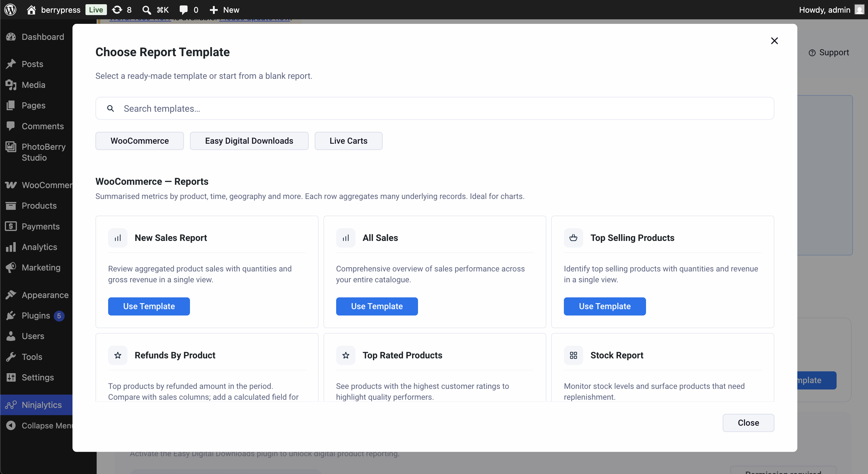Open Comments in the sidebar
Viewport: 868px width, 474px height.
coord(36,126)
